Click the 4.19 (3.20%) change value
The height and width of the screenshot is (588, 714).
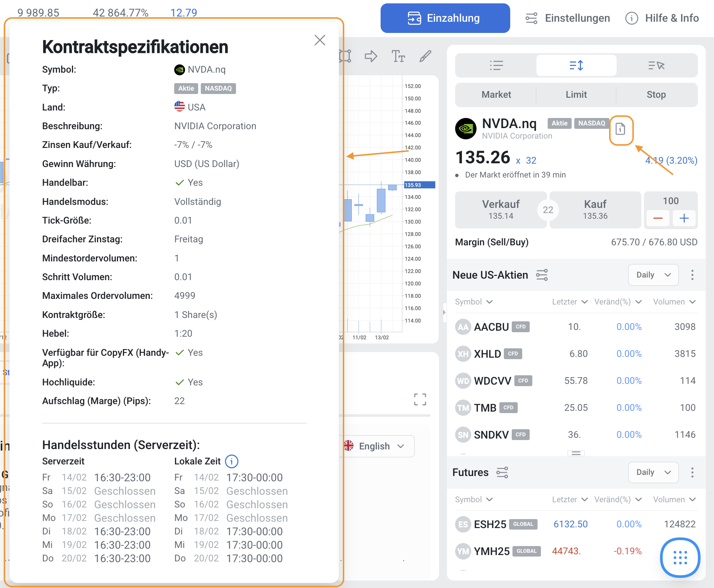point(671,160)
